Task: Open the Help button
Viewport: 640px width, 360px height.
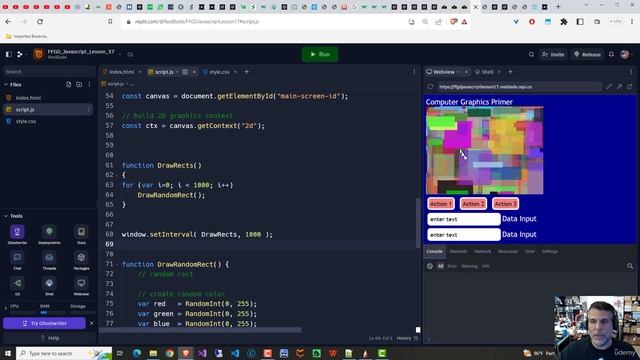Action: point(49,338)
